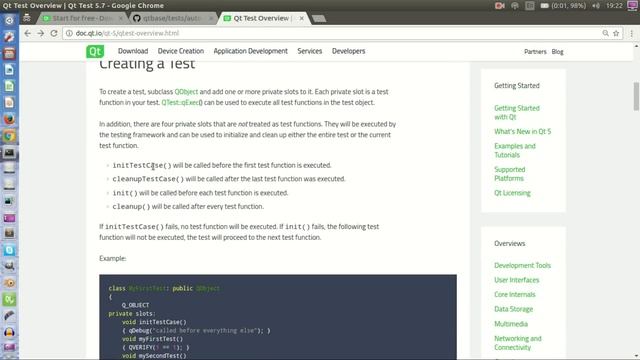This screenshot has height=360, width=640.
Task: Bookmark this page with the star icon
Action: (616, 33)
